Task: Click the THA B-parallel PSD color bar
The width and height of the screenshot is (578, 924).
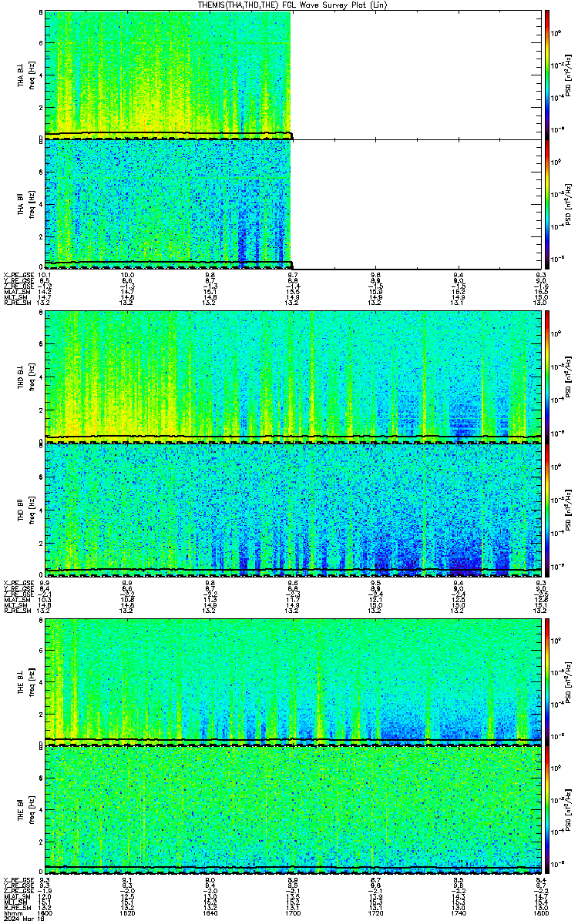Action: (x=547, y=203)
